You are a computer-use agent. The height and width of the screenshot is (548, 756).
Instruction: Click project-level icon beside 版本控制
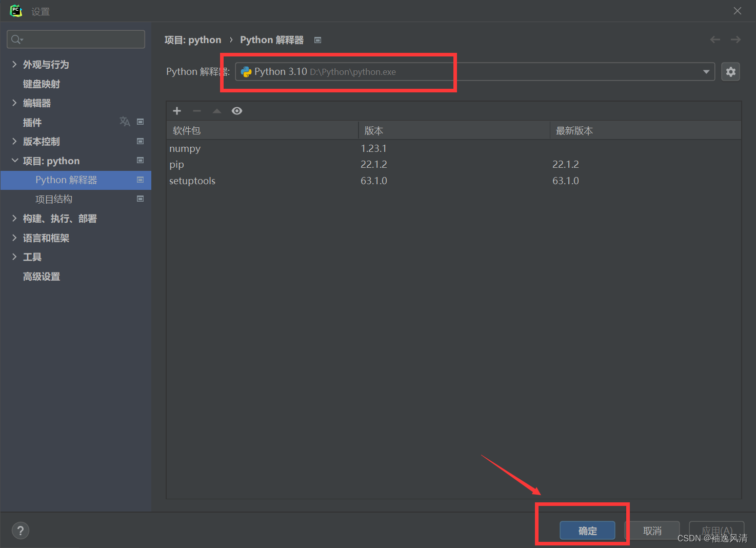140,141
